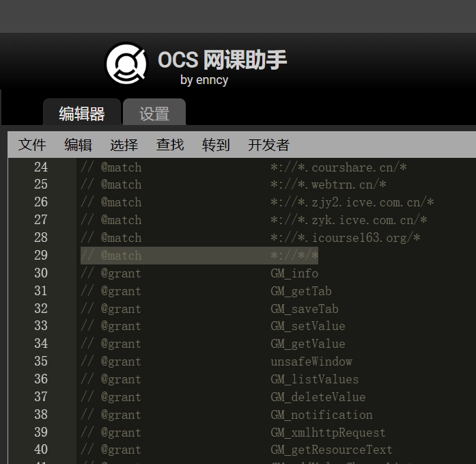Click line number 35 in the gutter
This screenshot has height=464, width=476.
(41, 361)
